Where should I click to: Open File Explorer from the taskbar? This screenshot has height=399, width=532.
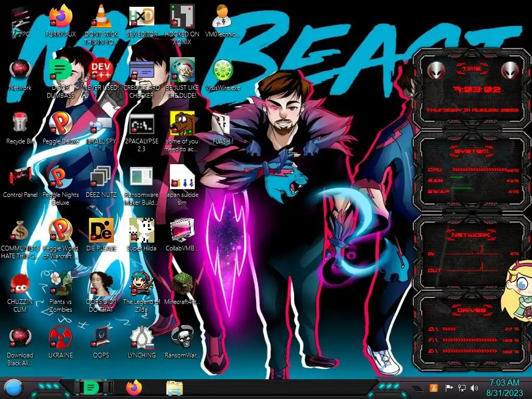pyautogui.click(x=175, y=388)
